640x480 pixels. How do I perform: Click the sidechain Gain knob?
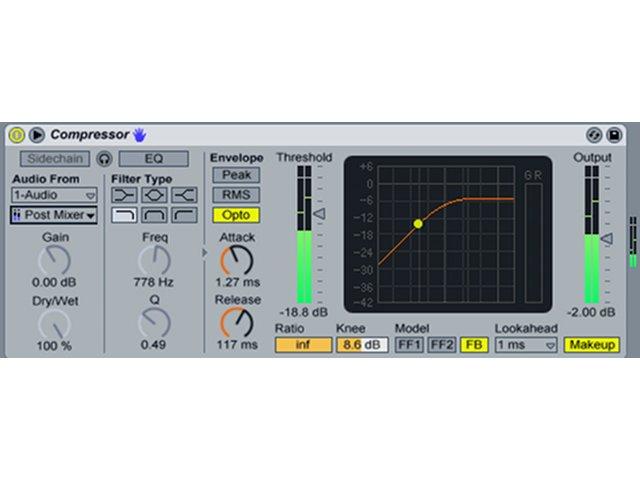tap(54, 260)
